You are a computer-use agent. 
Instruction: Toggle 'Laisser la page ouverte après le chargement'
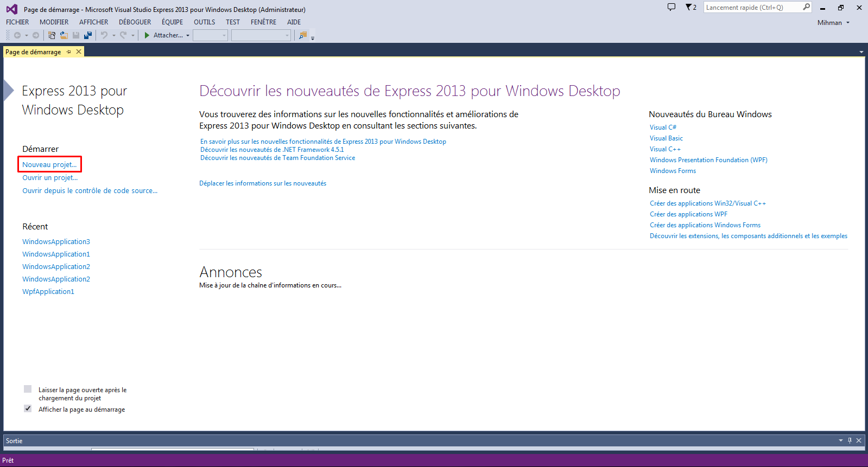tap(28, 389)
